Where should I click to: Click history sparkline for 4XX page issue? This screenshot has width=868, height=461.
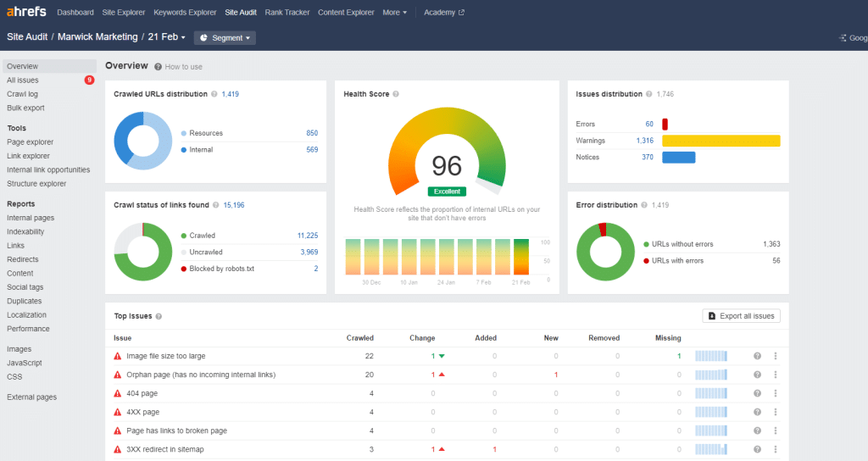click(711, 413)
